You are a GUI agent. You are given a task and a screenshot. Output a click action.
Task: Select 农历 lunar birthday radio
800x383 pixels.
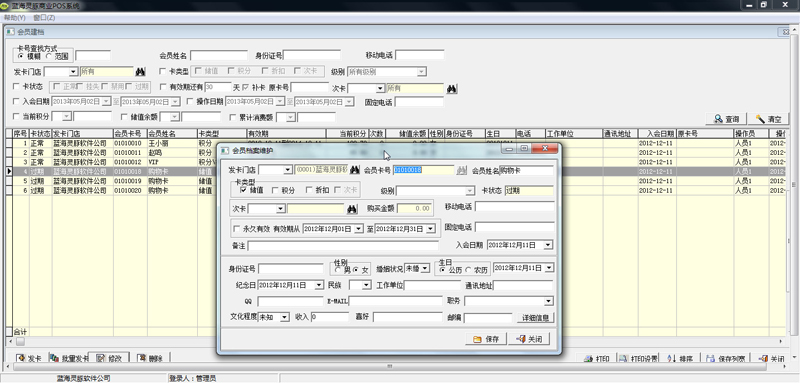pos(468,270)
